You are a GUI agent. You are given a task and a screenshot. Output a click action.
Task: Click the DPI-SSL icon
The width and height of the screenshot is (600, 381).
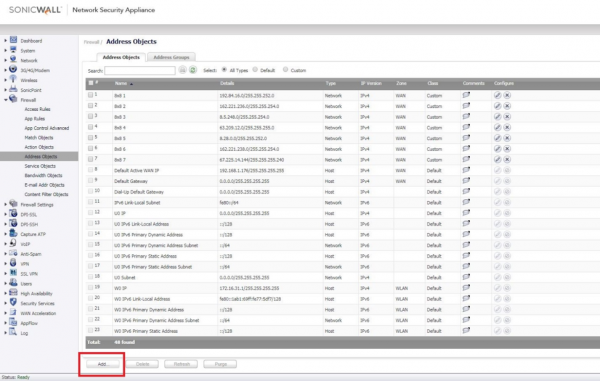click(x=13, y=213)
